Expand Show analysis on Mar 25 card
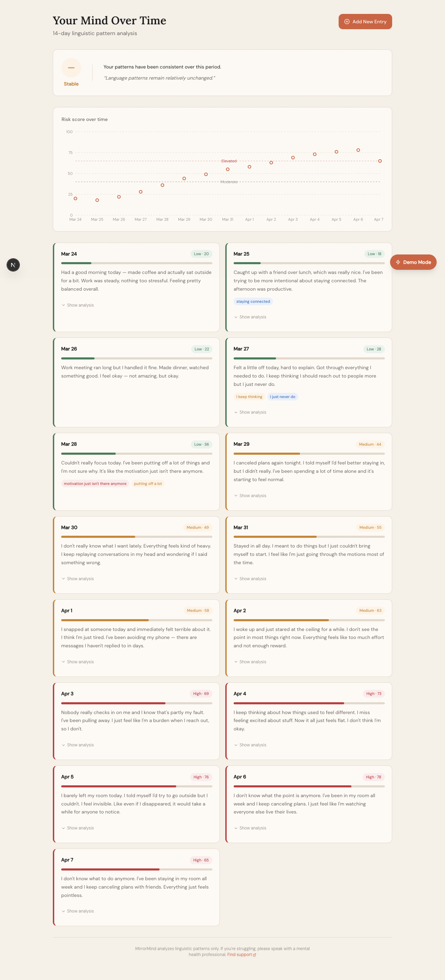Image resolution: width=445 pixels, height=980 pixels. pyautogui.click(x=250, y=317)
